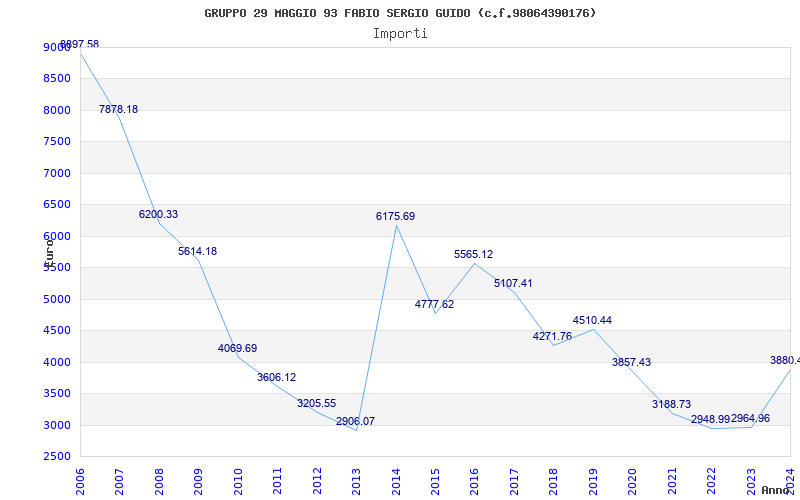Click y-axis value 5000
The image size is (800, 500).
pos(57,299)
